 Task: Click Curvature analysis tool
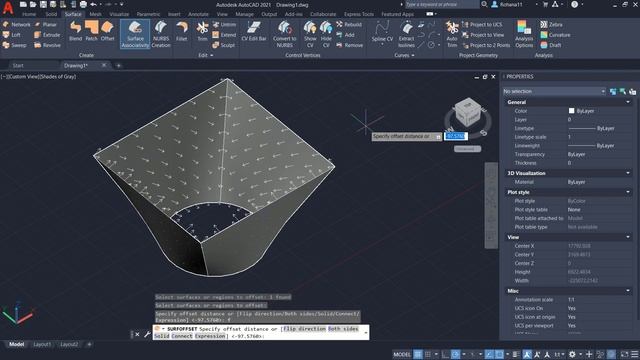(x=555, y=35)
